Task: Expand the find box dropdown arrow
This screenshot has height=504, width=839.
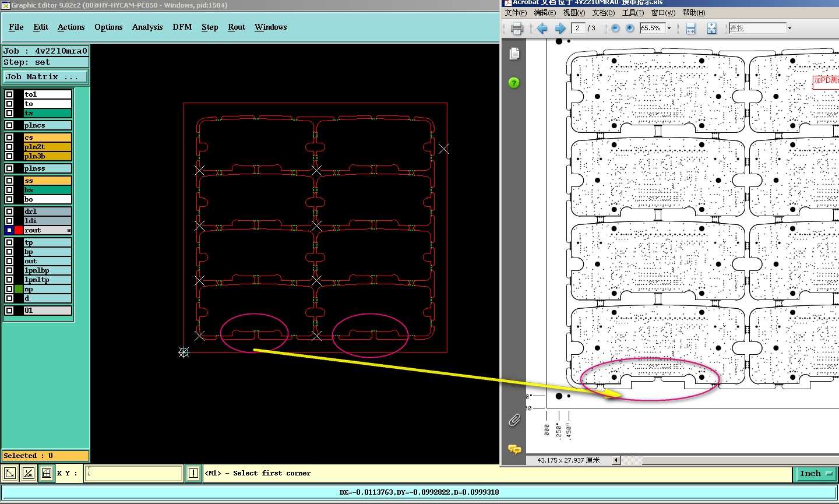Action: pos(789,29)
